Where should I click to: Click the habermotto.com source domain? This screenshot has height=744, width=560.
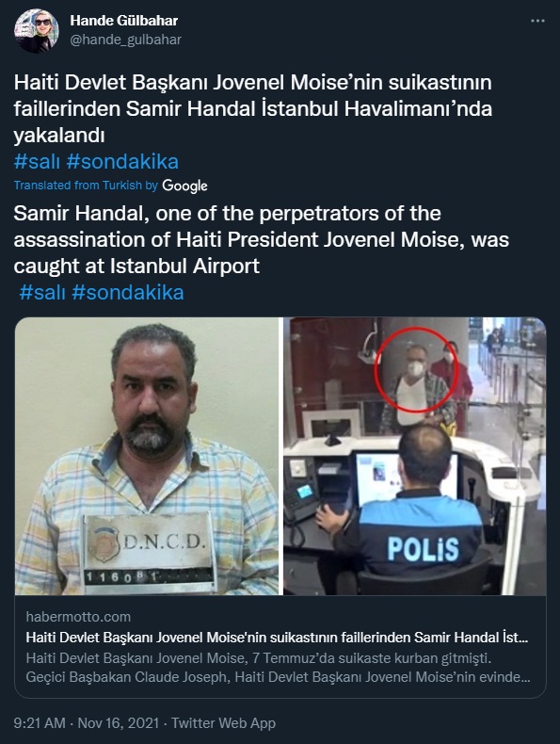[x=78, y=617]
